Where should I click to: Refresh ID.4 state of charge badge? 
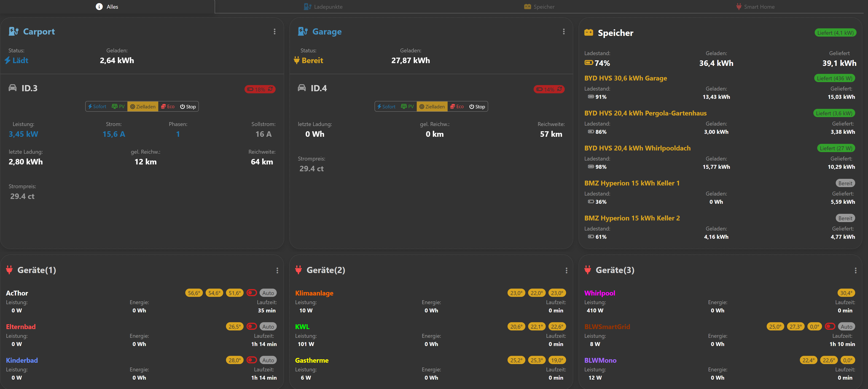(560, 89)
